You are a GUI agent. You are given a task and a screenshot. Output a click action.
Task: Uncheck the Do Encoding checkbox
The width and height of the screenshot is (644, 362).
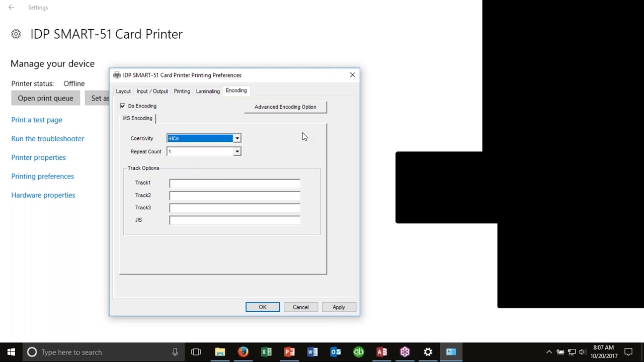click(122, 106)
